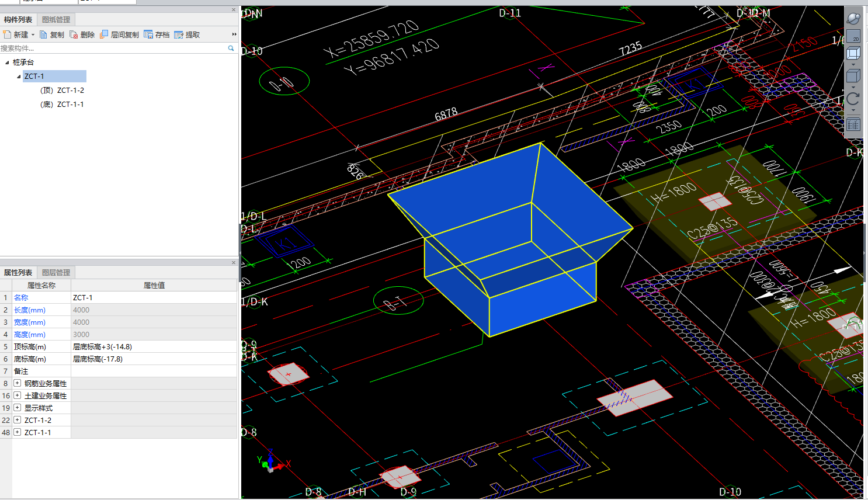Screen dimensions: 868x500
Task: Click the 宽度(mm) value 4000 cell
Action: 154,322
